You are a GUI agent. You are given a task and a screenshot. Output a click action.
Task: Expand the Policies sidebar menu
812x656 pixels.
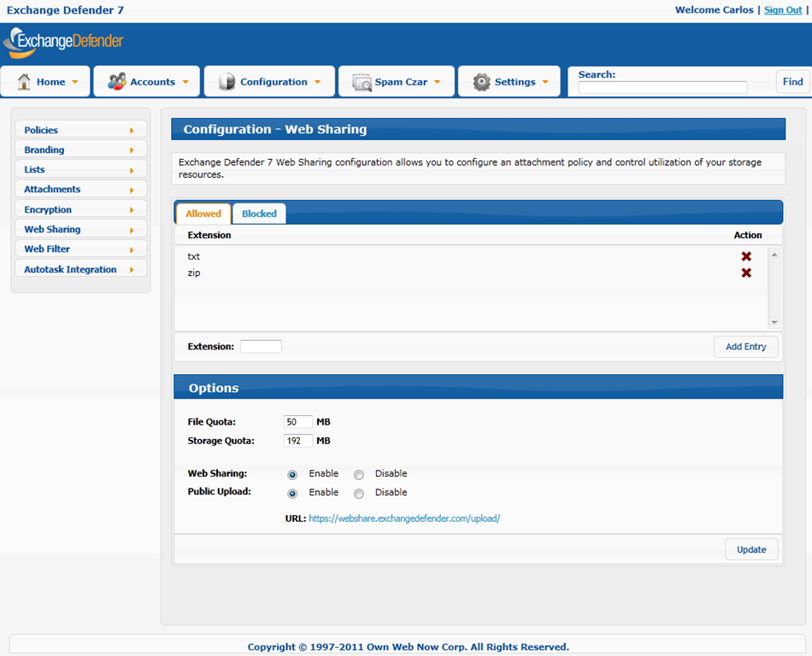click(x=80, y=130)
